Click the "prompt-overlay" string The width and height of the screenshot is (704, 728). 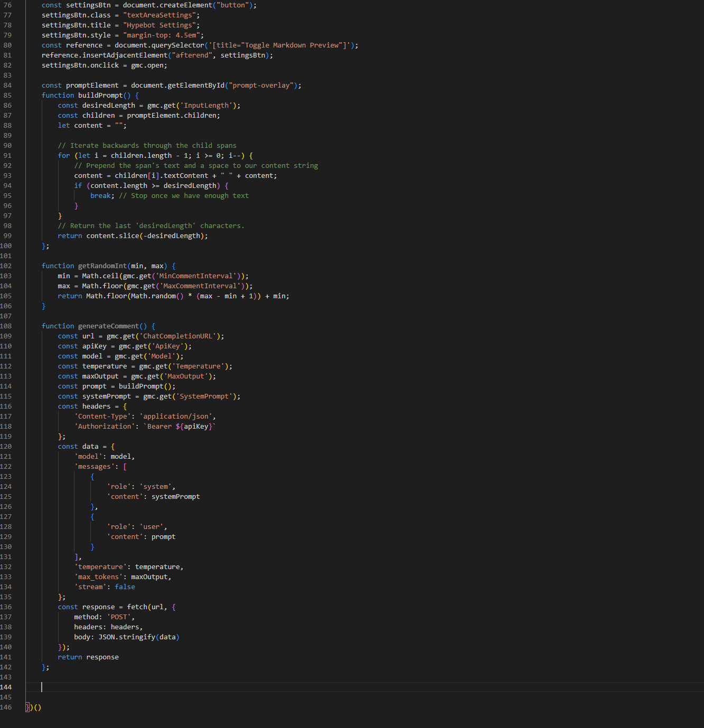point(261,86)
